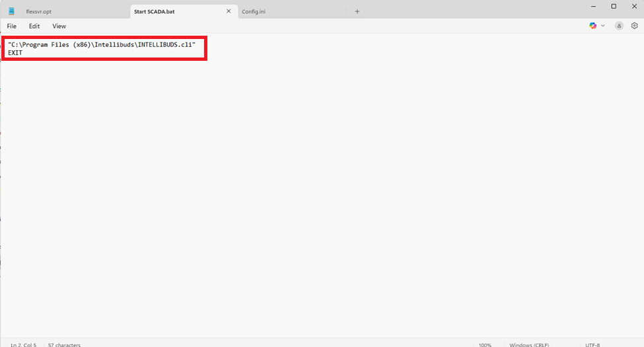Close the Start SCADA.bat tab
This screenshot has height=347, width=644.
coord(229,11)
